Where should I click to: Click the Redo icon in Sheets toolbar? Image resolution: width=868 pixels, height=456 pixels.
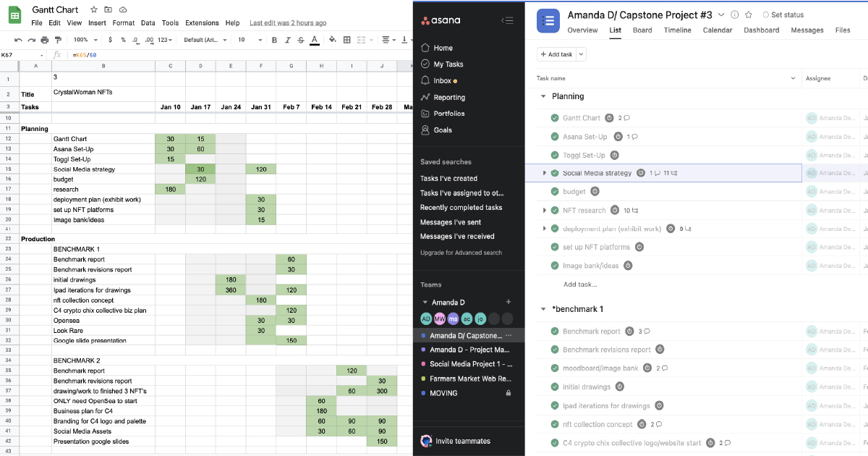pos(31,40)
